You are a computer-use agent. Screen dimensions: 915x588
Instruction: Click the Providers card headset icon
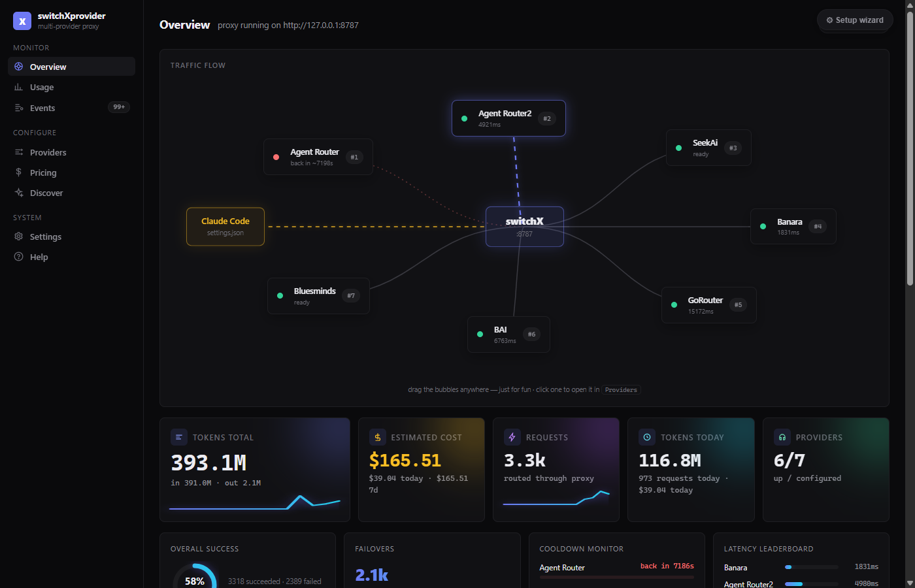782,437
